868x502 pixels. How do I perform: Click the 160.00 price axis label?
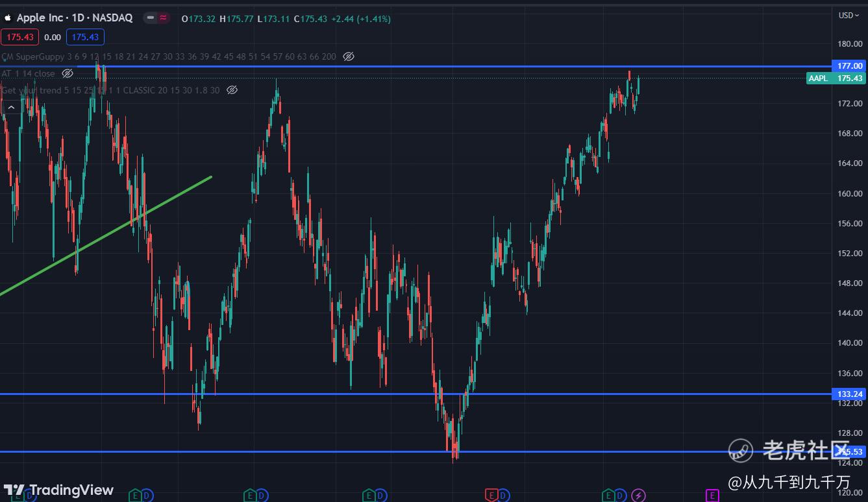(x=850, y=193)
